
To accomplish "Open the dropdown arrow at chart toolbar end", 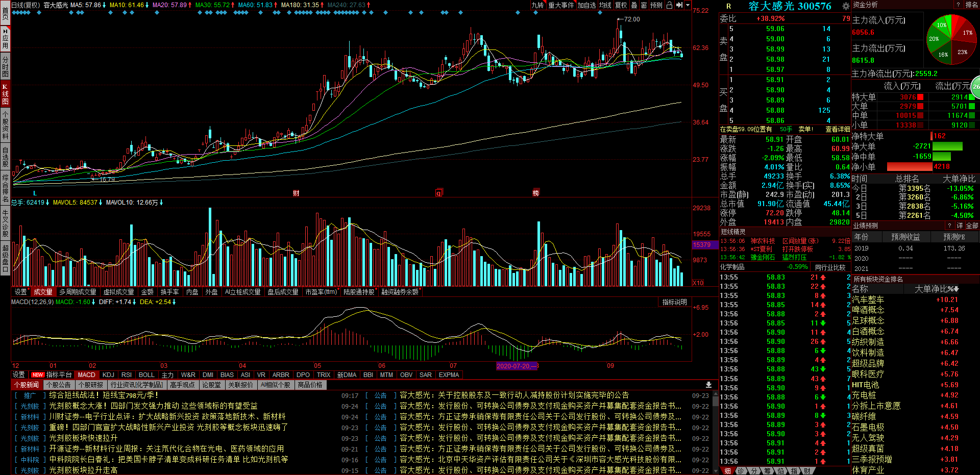I will click(x=688, y=5).
